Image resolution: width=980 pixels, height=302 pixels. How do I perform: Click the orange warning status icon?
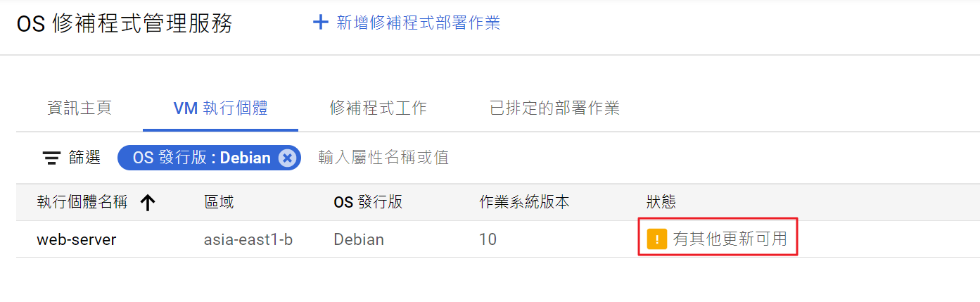(x=656, y=239)
